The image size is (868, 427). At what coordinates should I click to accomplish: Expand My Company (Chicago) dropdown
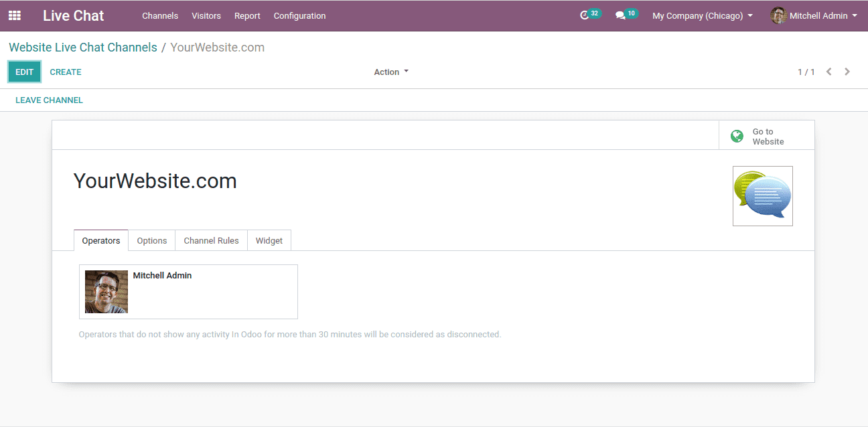703,15
